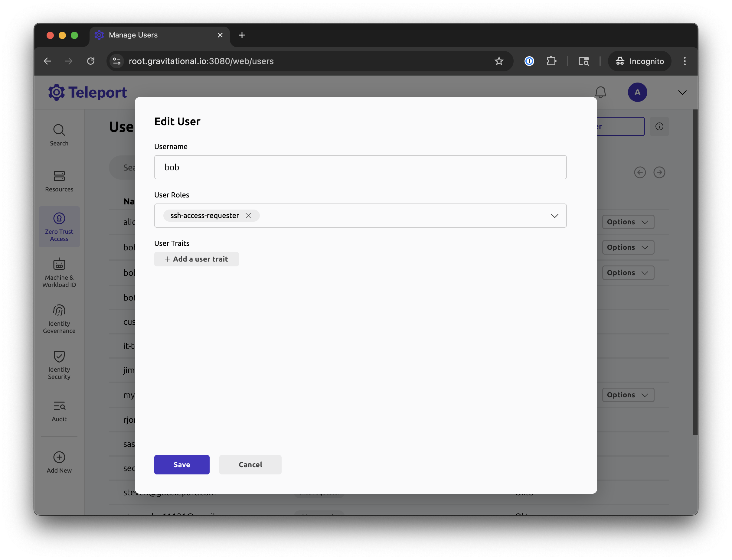Open the notifications bell
The height and width of the screenshot is (560, 732).
point(600,92)
